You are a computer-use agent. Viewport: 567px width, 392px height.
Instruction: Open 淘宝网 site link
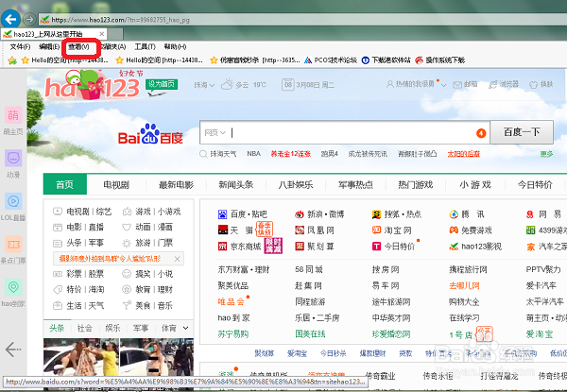(x=391, y=230)
